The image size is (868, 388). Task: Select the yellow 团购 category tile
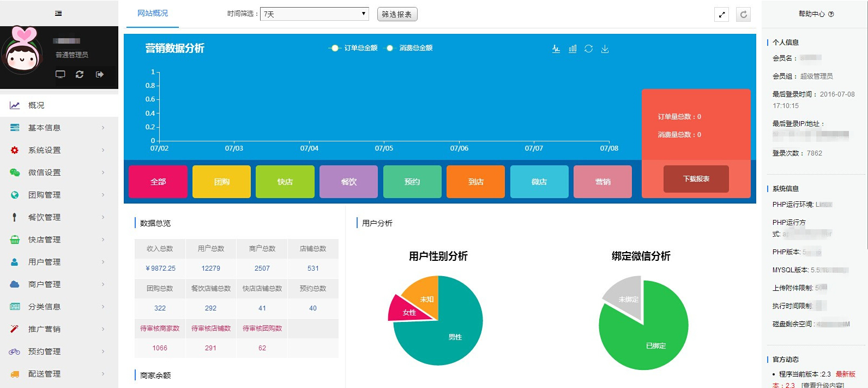point(221,182)
